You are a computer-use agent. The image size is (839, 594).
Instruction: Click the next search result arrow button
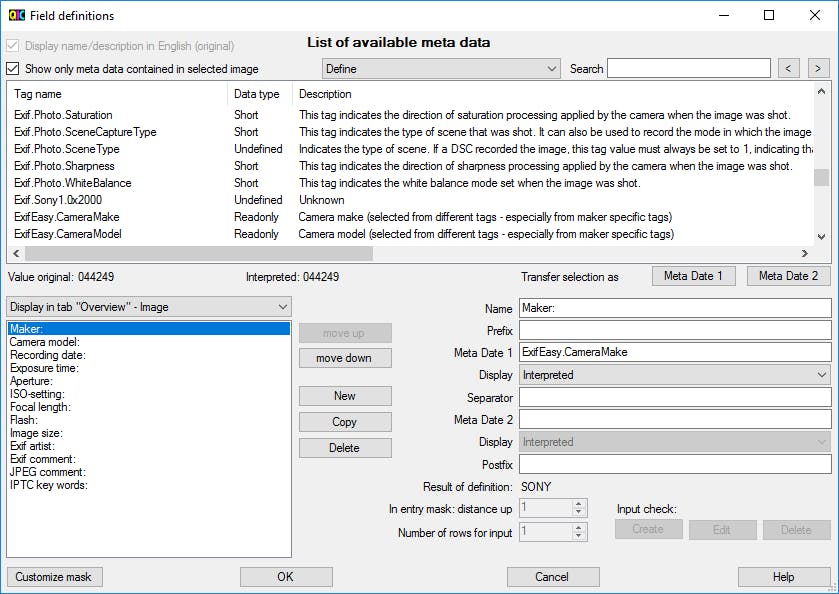tap(819, 68)
